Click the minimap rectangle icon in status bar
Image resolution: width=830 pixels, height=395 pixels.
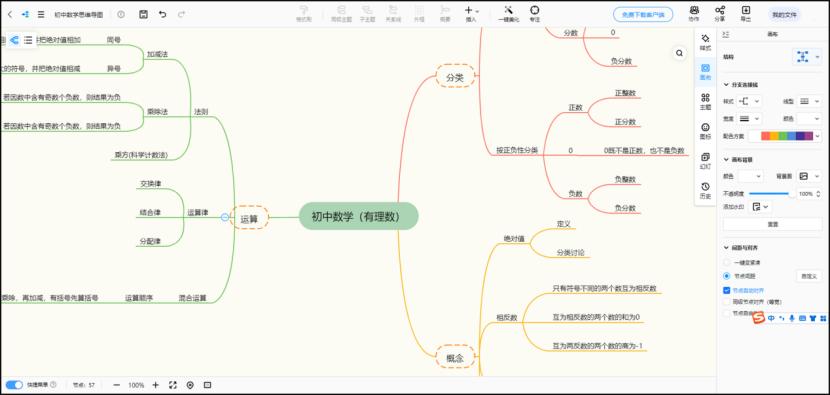click(207, 385)
